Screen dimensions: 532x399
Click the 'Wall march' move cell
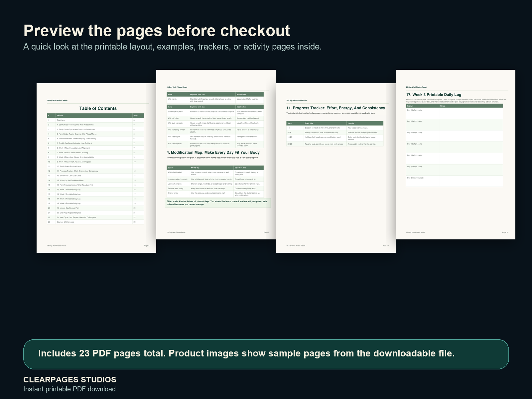(x=178, y=100)
